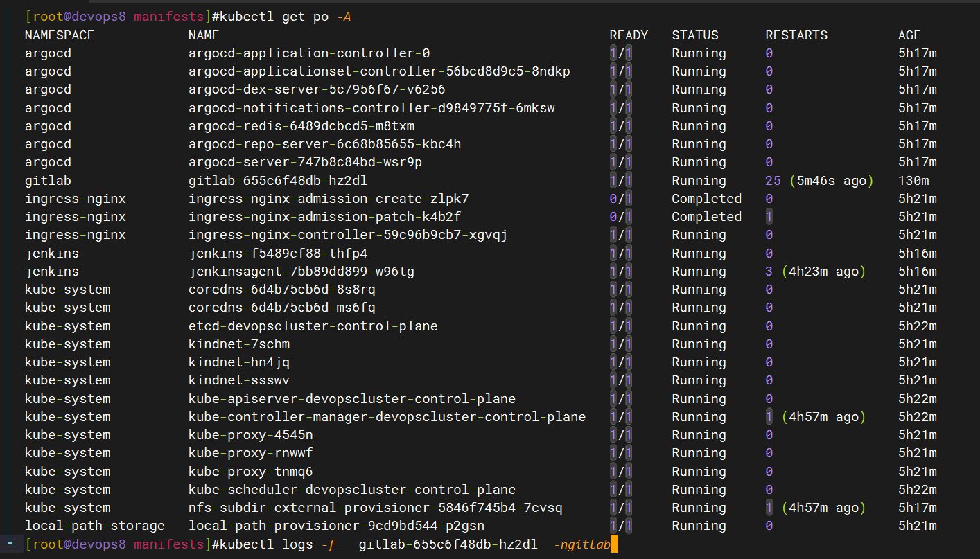Select the 0/1 ready value of admission-create
The image size is (980, 559).
coord(621,199)
